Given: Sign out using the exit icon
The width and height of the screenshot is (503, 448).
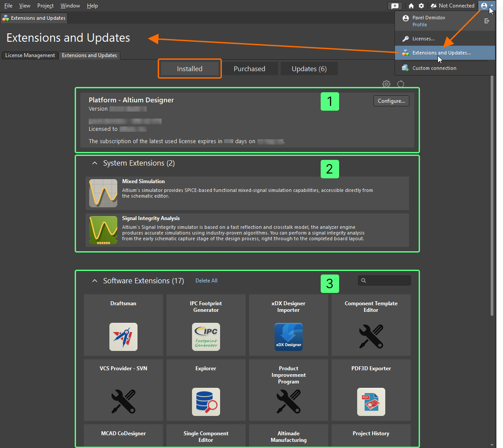Looking at the screenshot, I should tap(487, 21).
